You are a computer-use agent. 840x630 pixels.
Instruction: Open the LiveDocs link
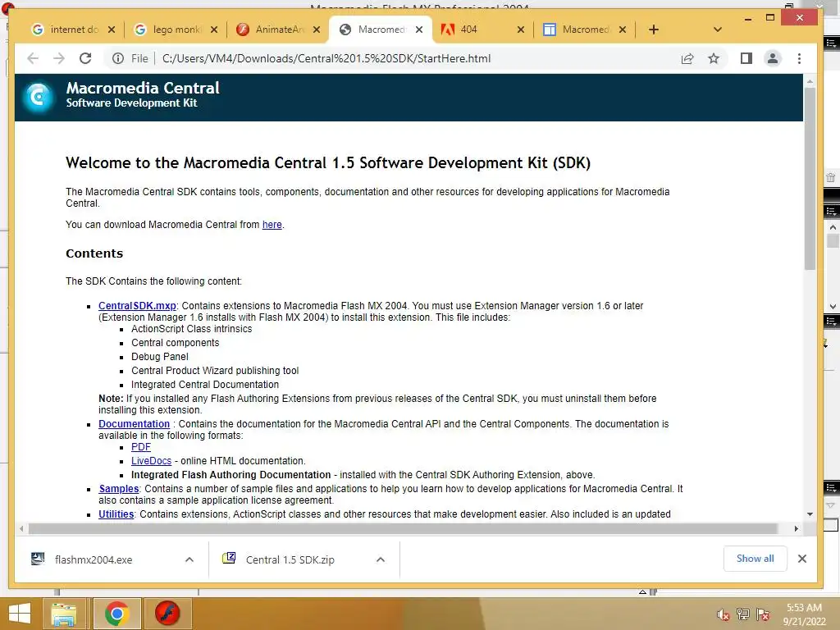tap(152, 461)
